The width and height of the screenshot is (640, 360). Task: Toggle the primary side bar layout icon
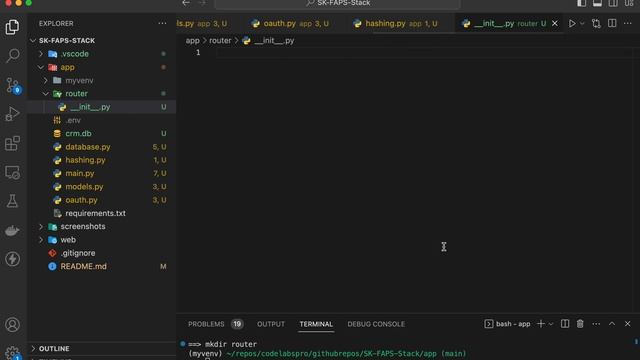(x=581, y=3)
